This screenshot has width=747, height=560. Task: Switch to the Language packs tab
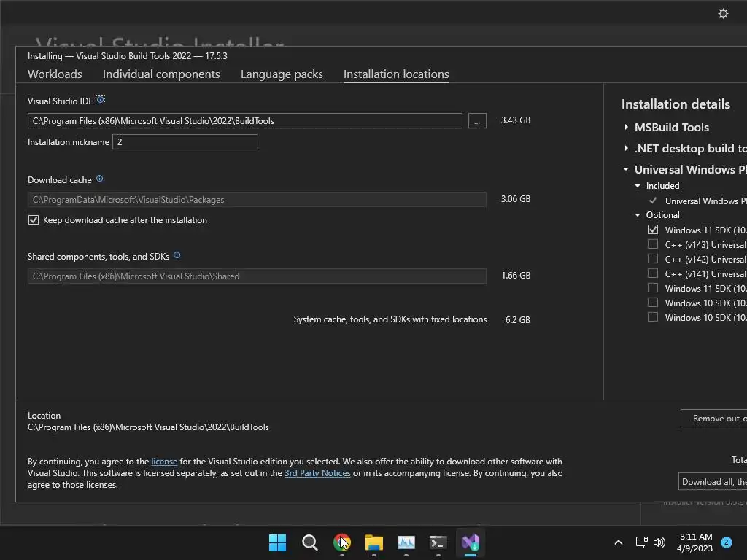click(x=282, y=74)
